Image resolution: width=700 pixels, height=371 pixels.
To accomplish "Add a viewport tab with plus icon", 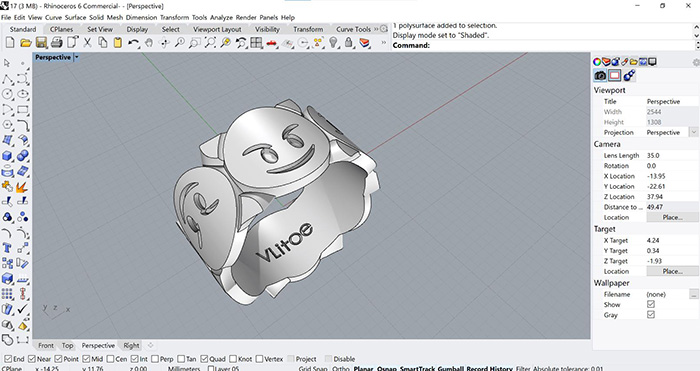I will click(150, 345).
